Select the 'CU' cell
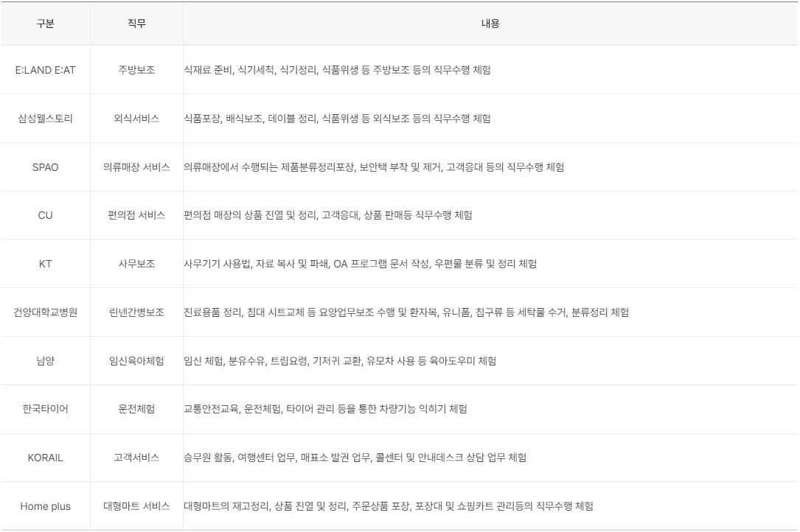The height and width of the screenshot is (532, 800). (x=46, y=215)
